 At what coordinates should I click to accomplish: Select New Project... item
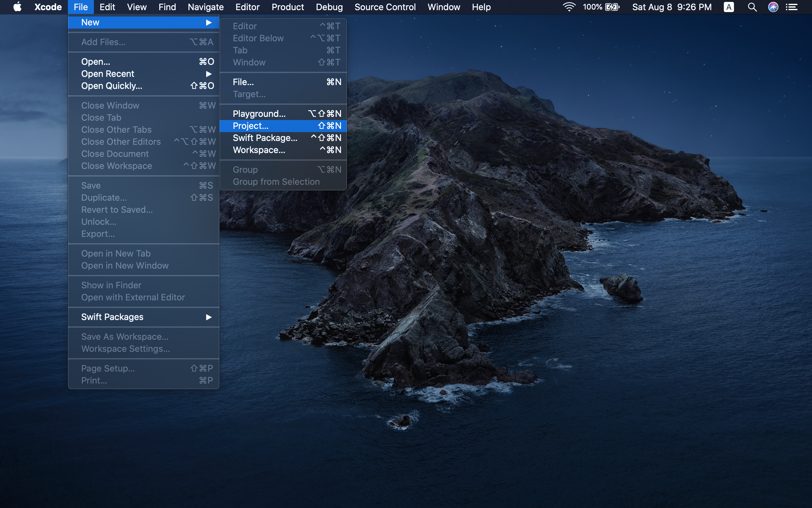[x=283, y=126]
